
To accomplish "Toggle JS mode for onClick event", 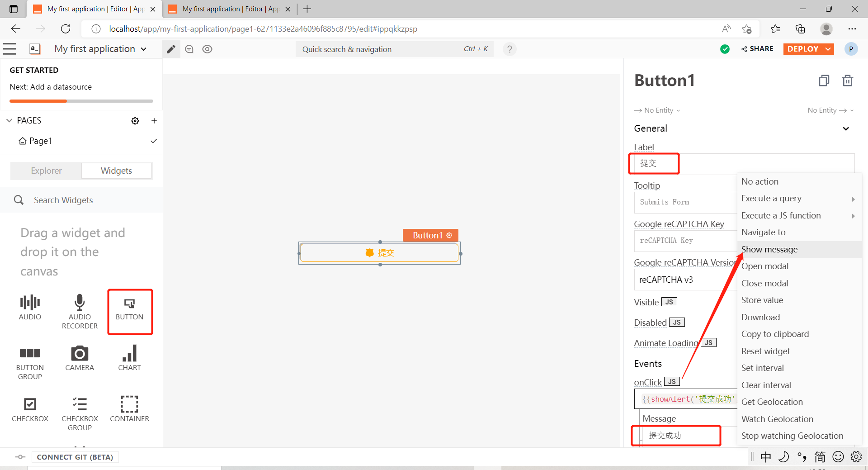I will click(672, 382).
